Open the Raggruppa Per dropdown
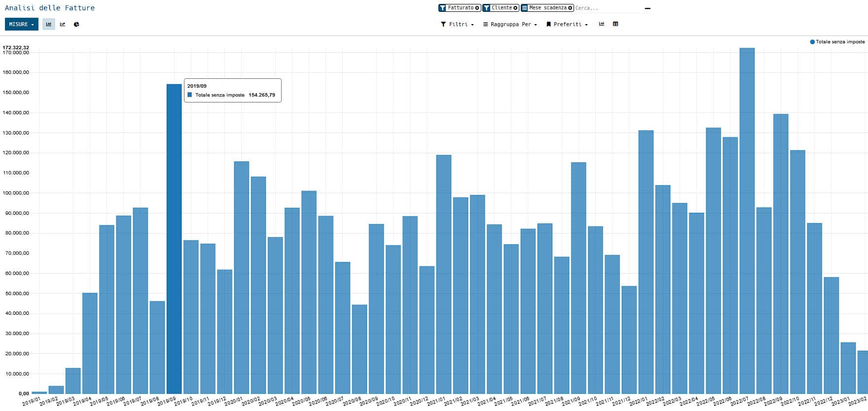Image resolution: width=868 pixels, height=411 pixels. point(510,24)
